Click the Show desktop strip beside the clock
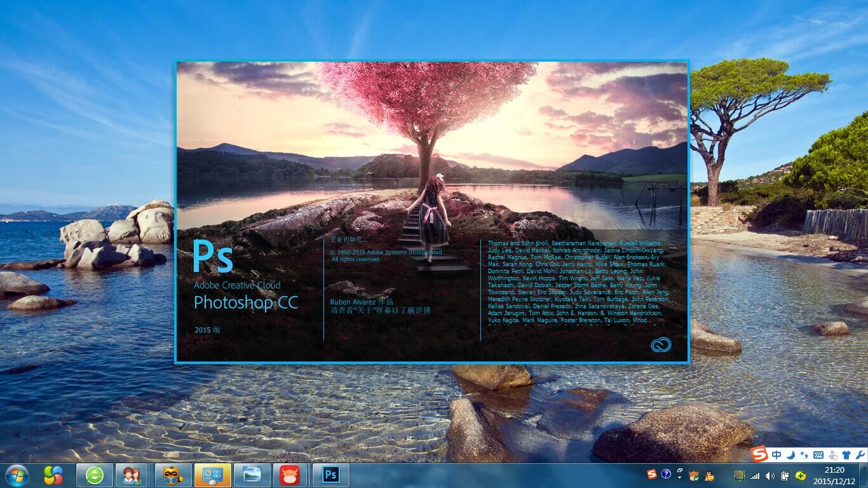Screen dimensions: 868x488 [863, 475]
